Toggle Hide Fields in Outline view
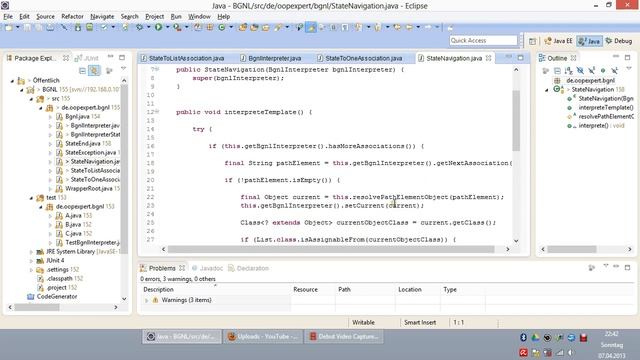The width and height of the screenshot is (640, 360). tap(580, 71)
